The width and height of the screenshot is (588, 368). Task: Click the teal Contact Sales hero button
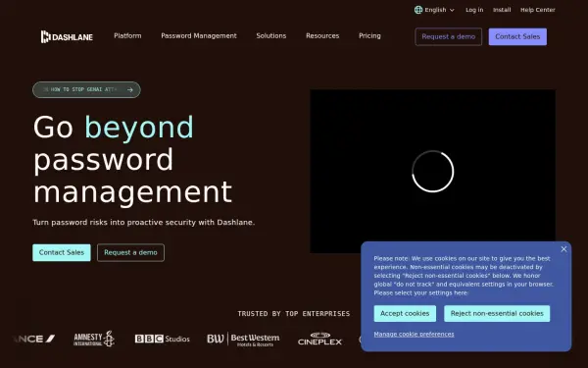62,253
